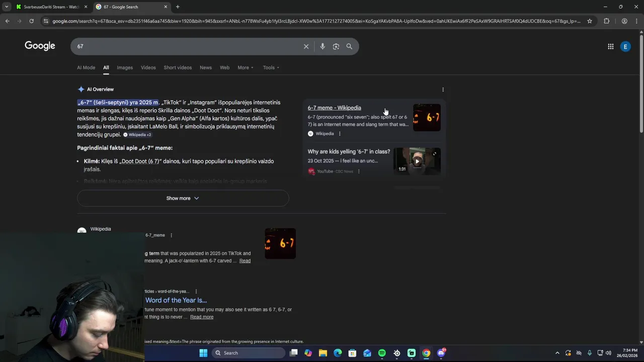Open AI Overview three-dot options menu

pos(443,89)
